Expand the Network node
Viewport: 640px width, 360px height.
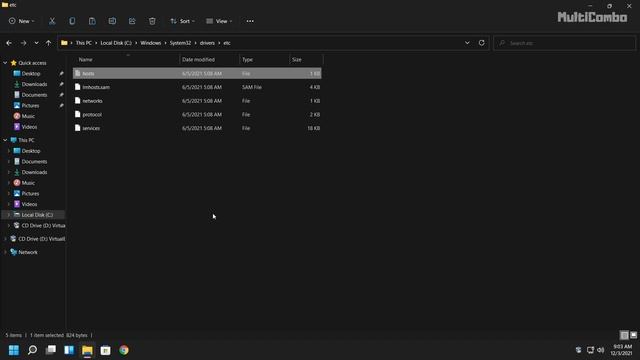[5, 252]
